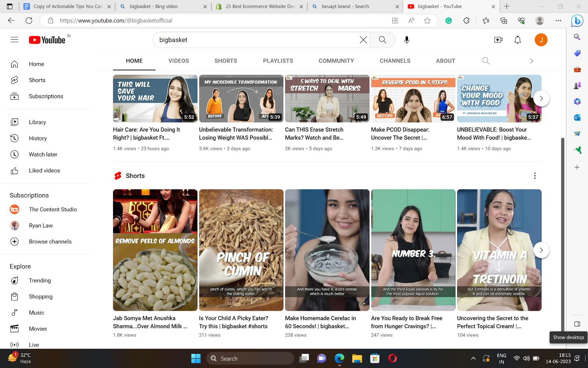Switch to the CHANNELS tab
Image resolution: width=588 pixels, height=368 pixels.
(395, 61)
